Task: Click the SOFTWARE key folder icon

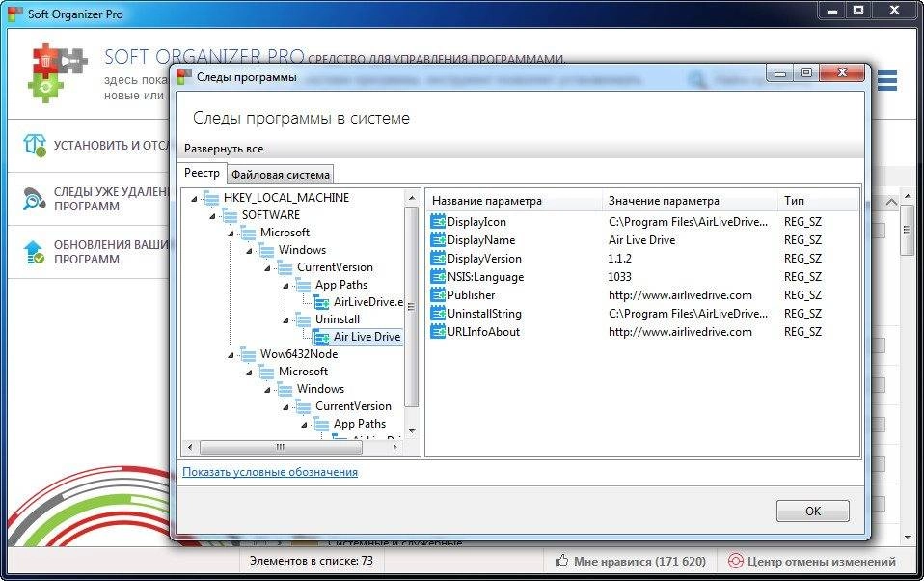Action: (x=230, y=215)
